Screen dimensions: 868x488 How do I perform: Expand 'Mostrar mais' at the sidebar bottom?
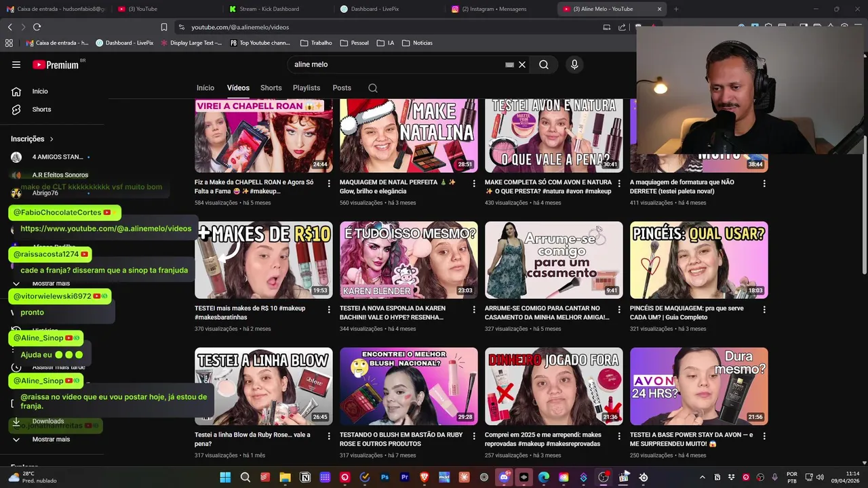coord(51,439)
